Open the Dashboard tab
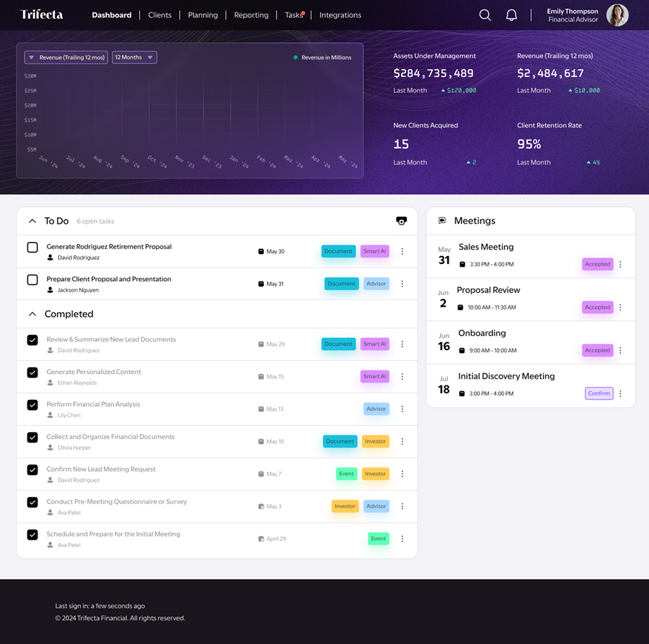The image size is (649, 644). pos(111,15)
